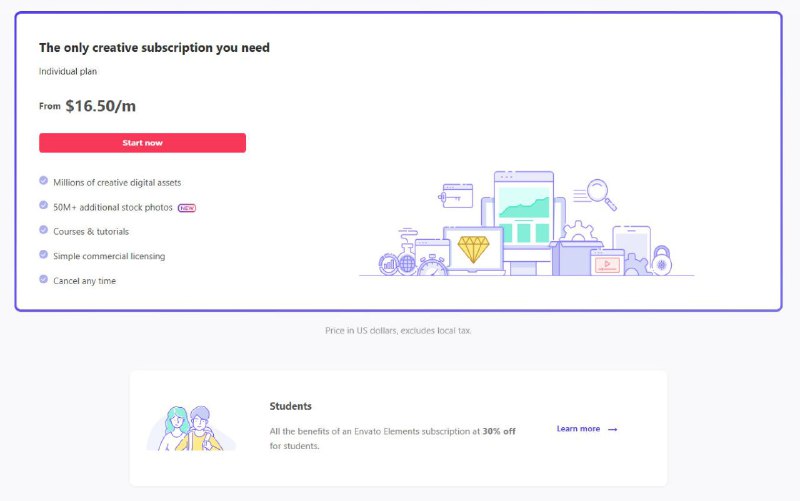
Task: Click "Millions of creative digital assets" text
Action: tap(117, 183)
